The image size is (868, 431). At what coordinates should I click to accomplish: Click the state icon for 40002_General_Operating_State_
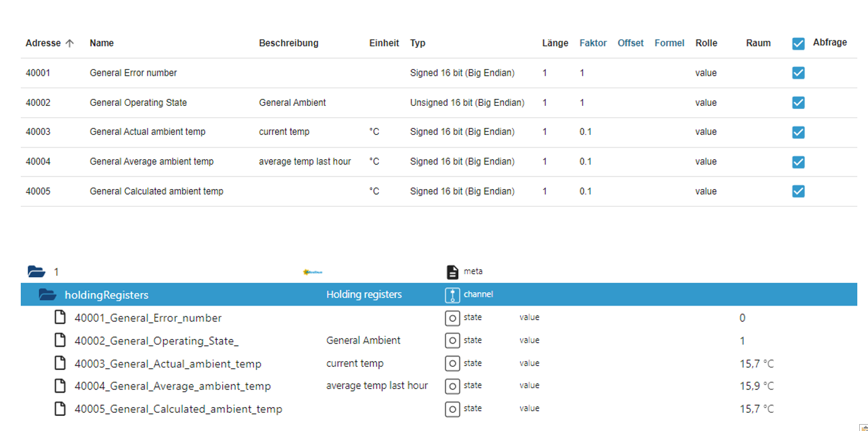click(x=452, y=341)
